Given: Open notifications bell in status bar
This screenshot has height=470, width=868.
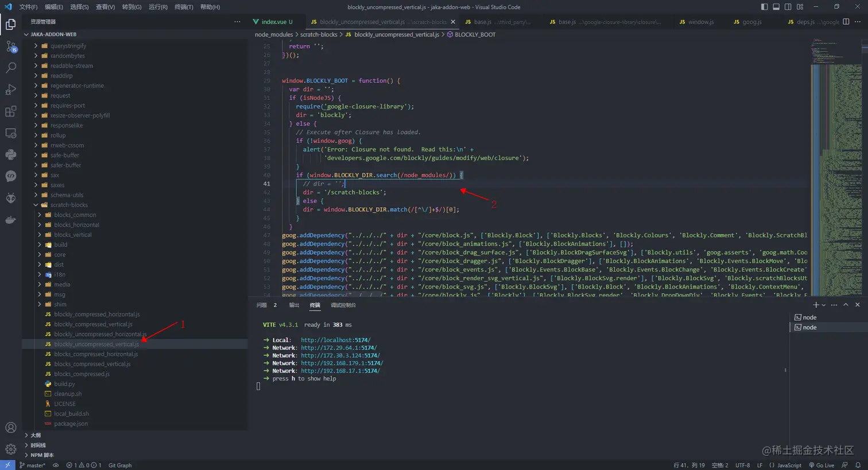Looking at the screenshot, I should click(858, 465).
